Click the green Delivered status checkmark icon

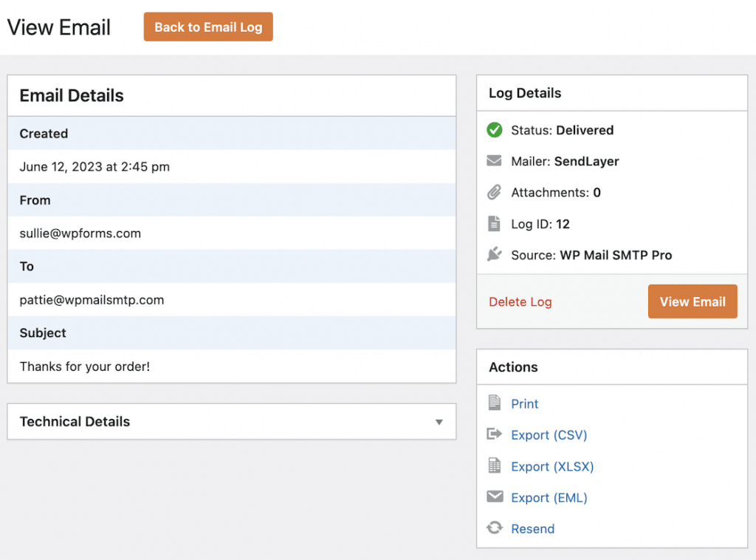(495, 130)
